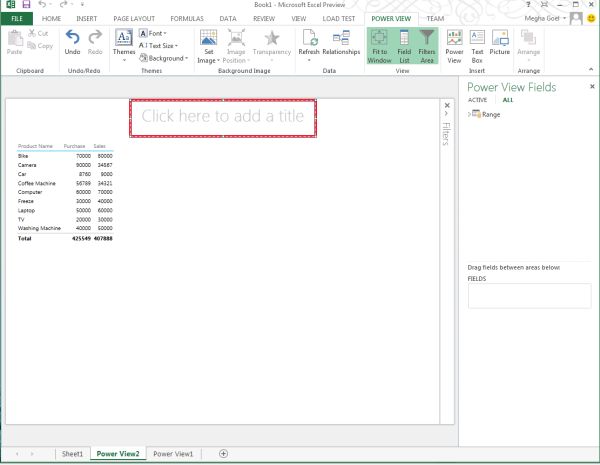Switch to the PAGE LAYOUT tab
Screen dimensions: 600x465
coord(134,19)
